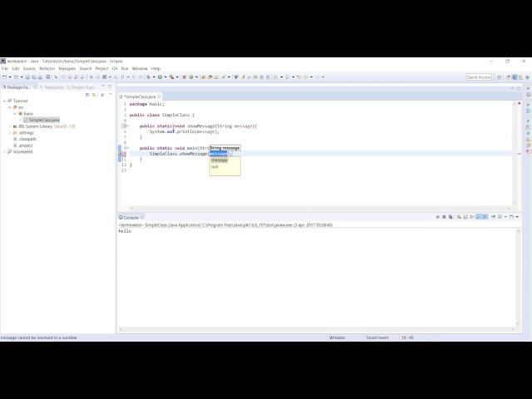Open the Debug dropdown arrow beside the bug icon
The height and width of the screenshot is (399, 532).
[x=154, y=77]
